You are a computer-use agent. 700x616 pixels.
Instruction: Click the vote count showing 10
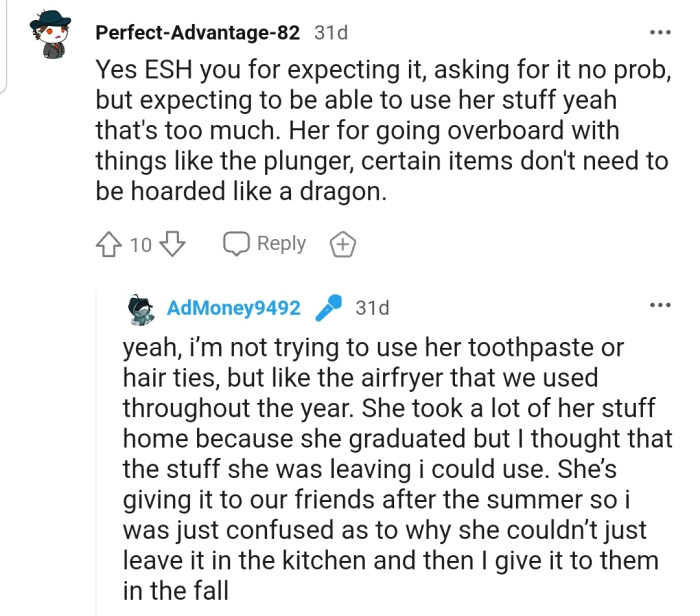[141, 244]
